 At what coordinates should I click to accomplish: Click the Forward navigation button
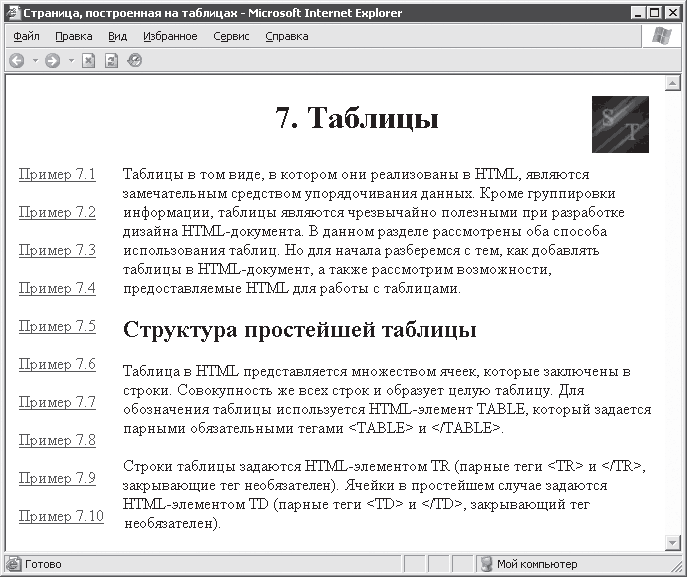pos(52,60)
